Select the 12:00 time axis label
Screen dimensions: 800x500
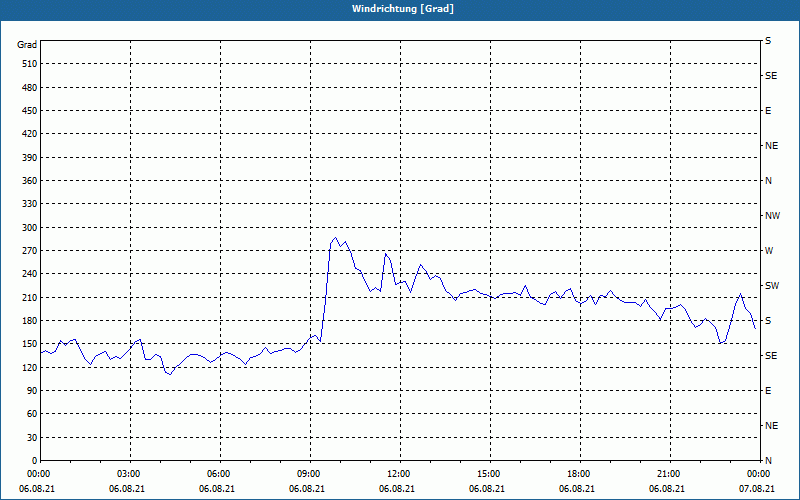(400, 474)
